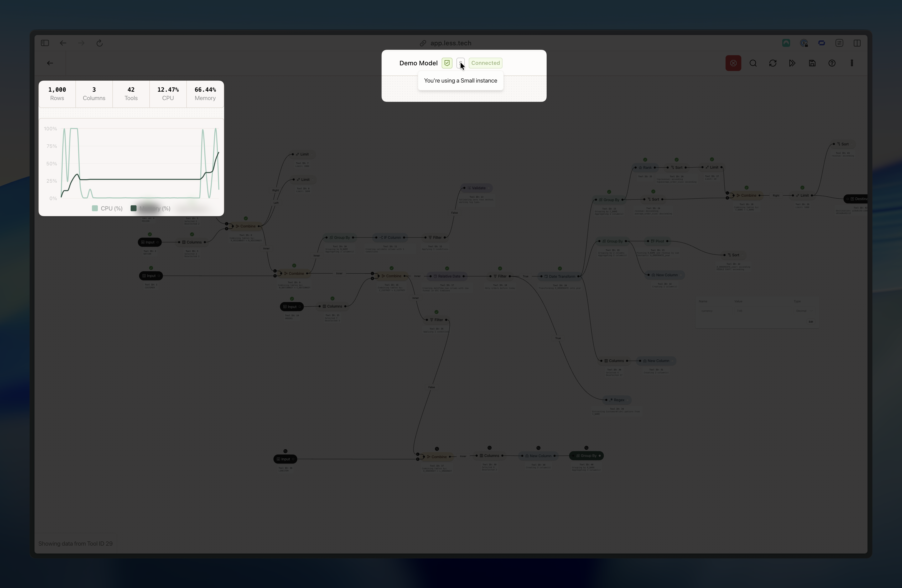The width and height of the screenshot is (902, 588).
Task: Run the model with double-play icon
Action: click(x=792, y=63)
